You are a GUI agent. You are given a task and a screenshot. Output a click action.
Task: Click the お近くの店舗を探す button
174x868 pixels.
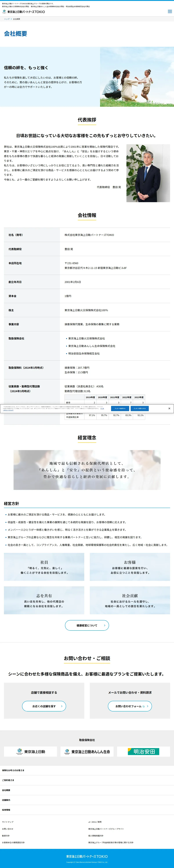[44, 706]
